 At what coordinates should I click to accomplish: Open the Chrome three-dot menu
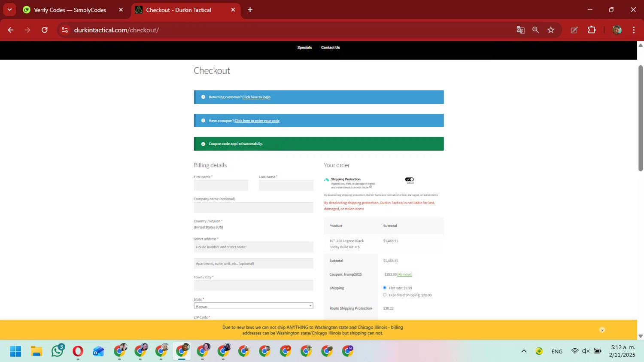click(634, 30)
